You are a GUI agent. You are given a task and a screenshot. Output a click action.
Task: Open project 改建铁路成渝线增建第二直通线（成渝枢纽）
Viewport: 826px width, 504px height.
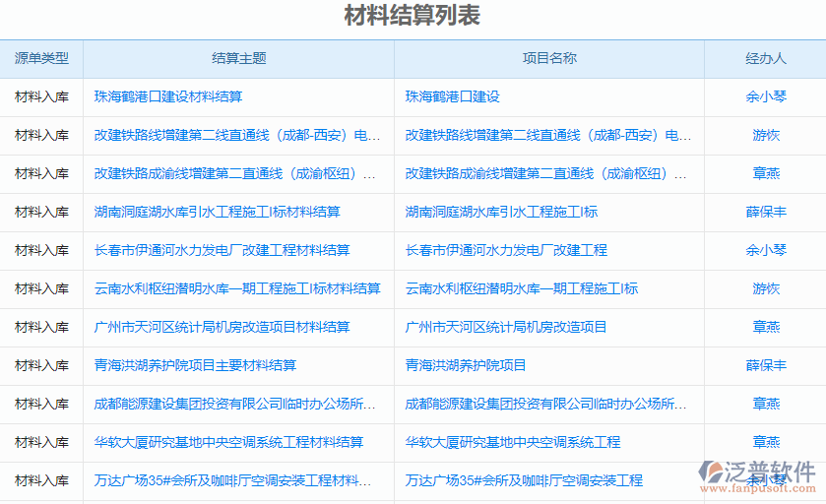(545, 174)
